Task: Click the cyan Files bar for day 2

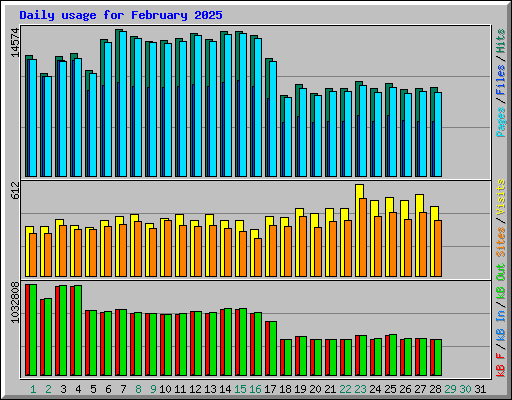Action: [x=48, y=127]
